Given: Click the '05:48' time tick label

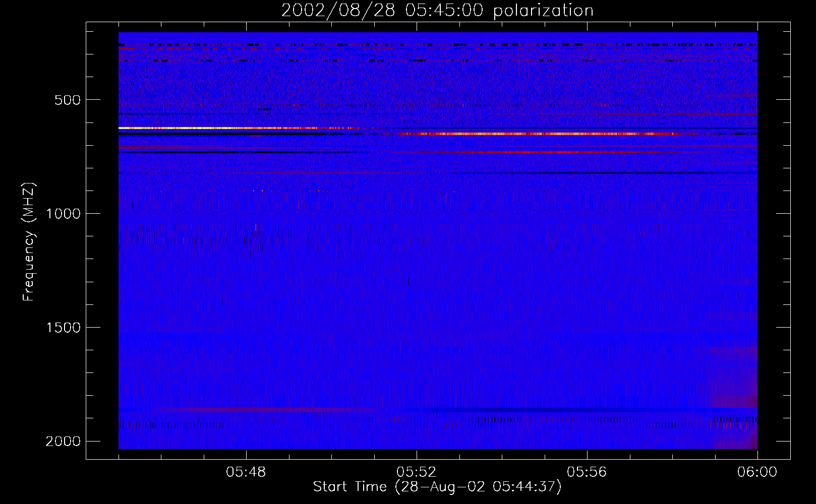Looking at the screenshot, I should click(246, 473).
